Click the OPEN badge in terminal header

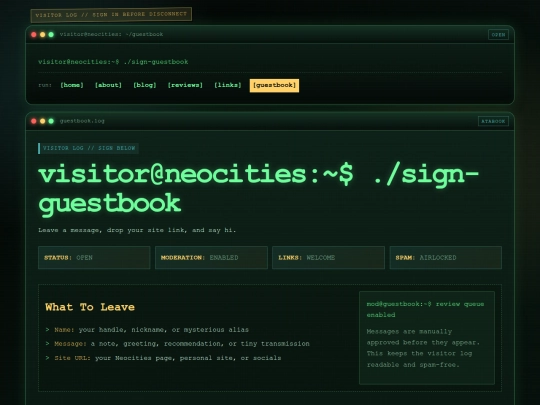pos(498,34)
